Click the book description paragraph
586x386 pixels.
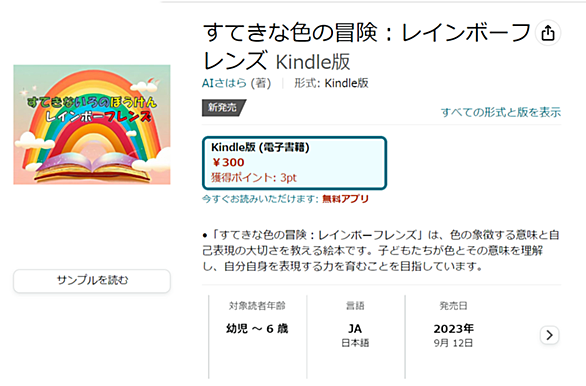click(381, 250)
